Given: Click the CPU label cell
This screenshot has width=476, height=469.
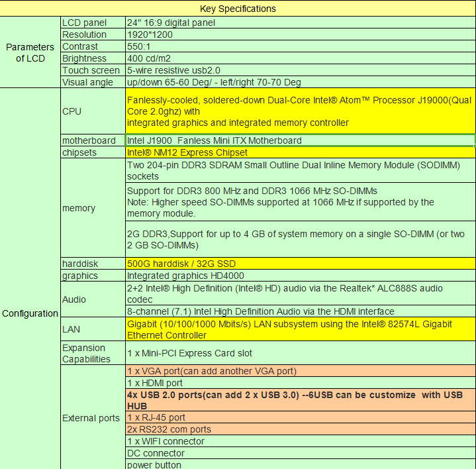Looking at the screenshot, I should point(93,111).
